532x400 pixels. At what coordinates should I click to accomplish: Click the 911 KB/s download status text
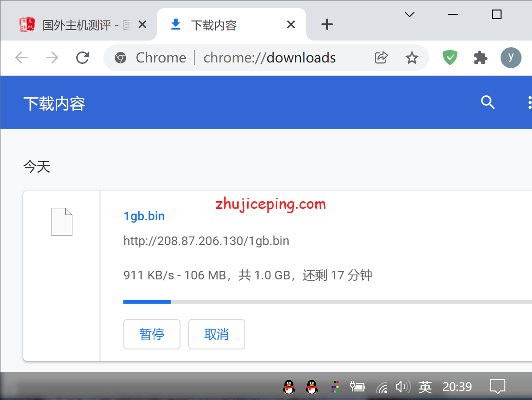tap(248, 275)
